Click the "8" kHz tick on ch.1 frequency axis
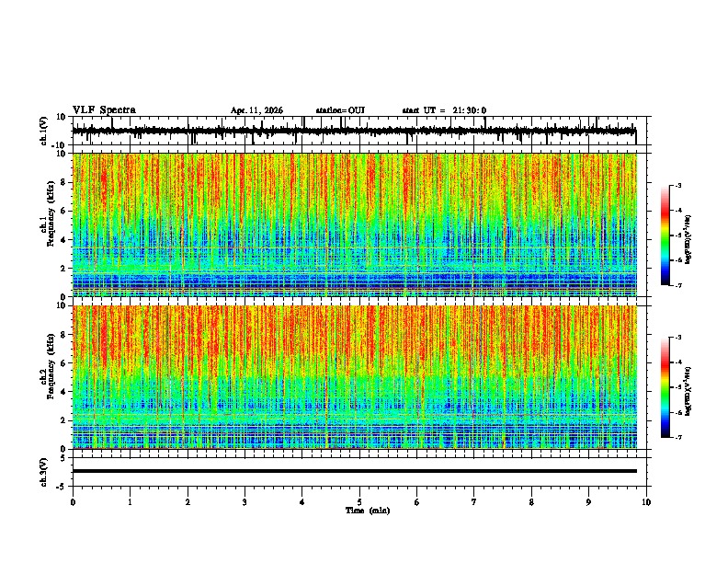 64,182
